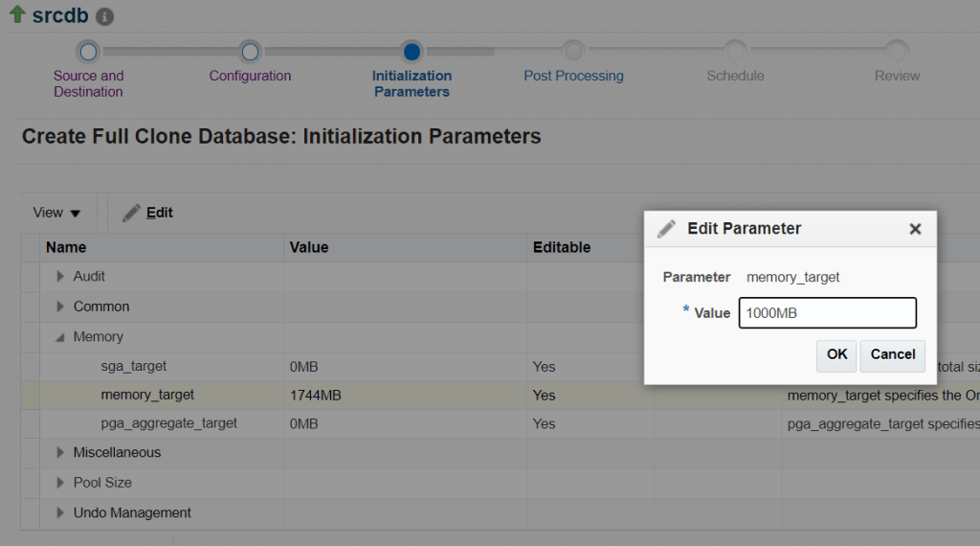The image size is (980, 546).
Task: Collapse the Memory parameter group
Action: coord(61,337)
